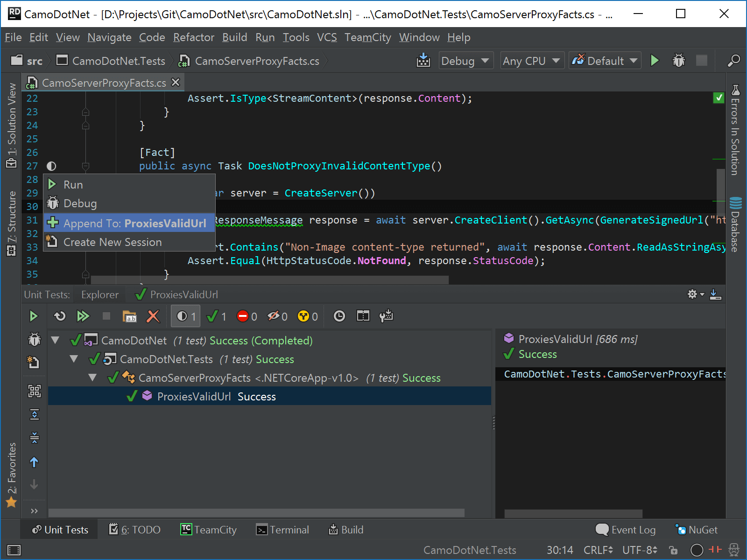Hide the Unit Tests panel

click(x=715, y=294)
